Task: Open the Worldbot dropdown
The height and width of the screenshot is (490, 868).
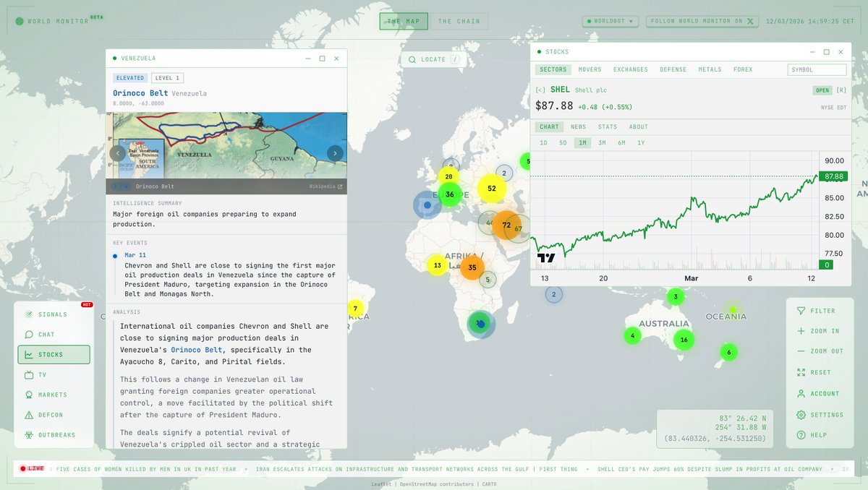Action: coord(611,21)
